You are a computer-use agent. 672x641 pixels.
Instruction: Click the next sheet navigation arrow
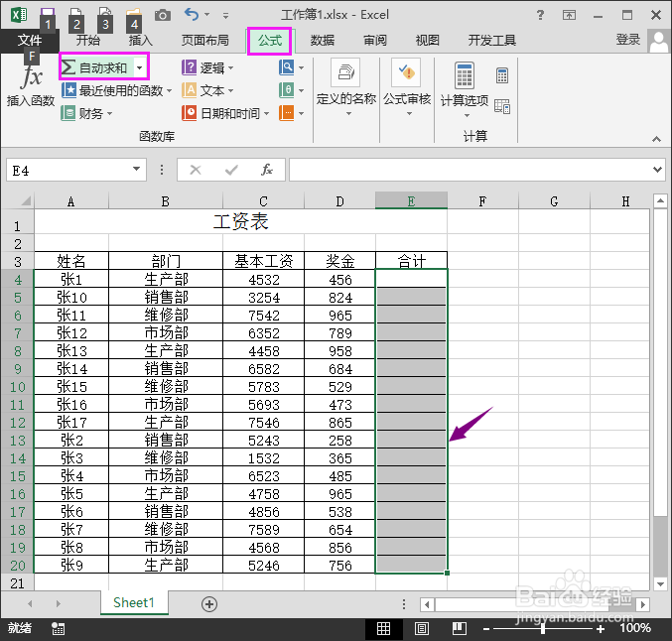click(x=58, y=603)
